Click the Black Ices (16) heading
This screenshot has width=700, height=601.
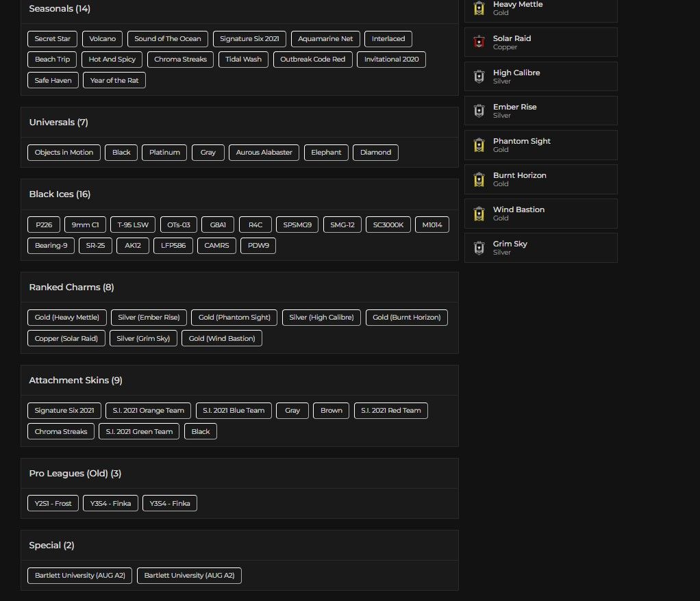tap(60, 194)
